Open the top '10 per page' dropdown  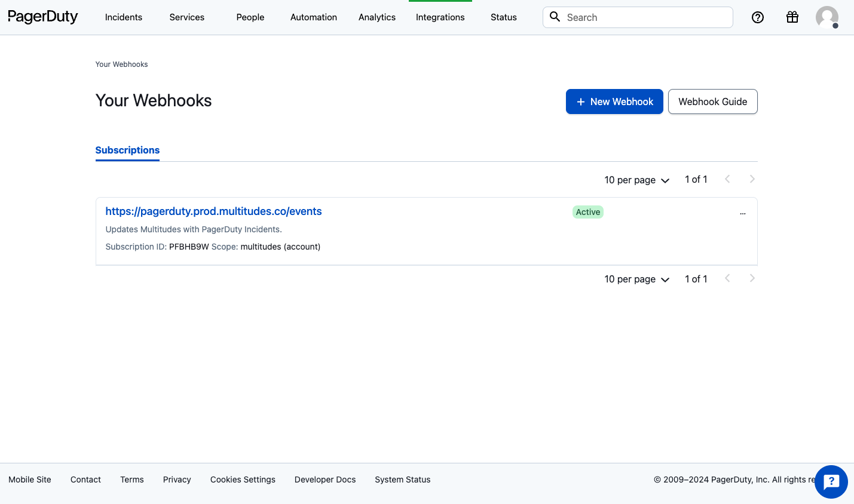(x=636, y=179)
